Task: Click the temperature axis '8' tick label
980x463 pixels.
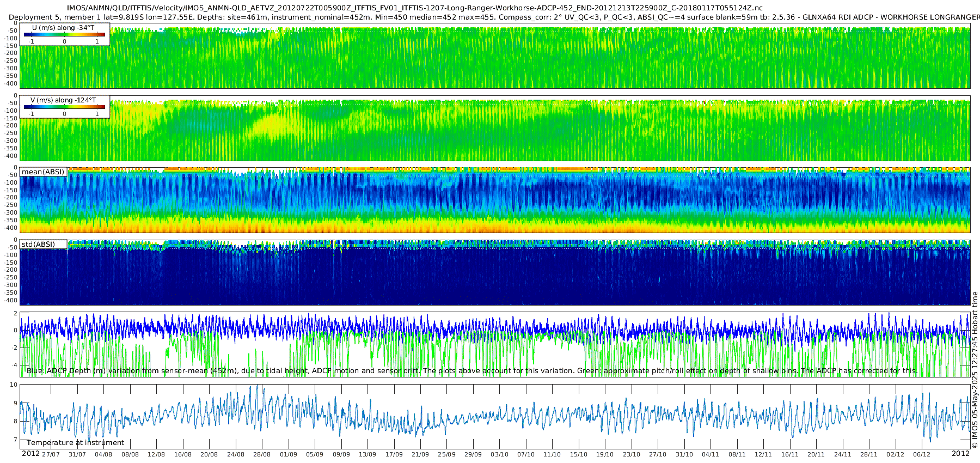Action: 16,422
